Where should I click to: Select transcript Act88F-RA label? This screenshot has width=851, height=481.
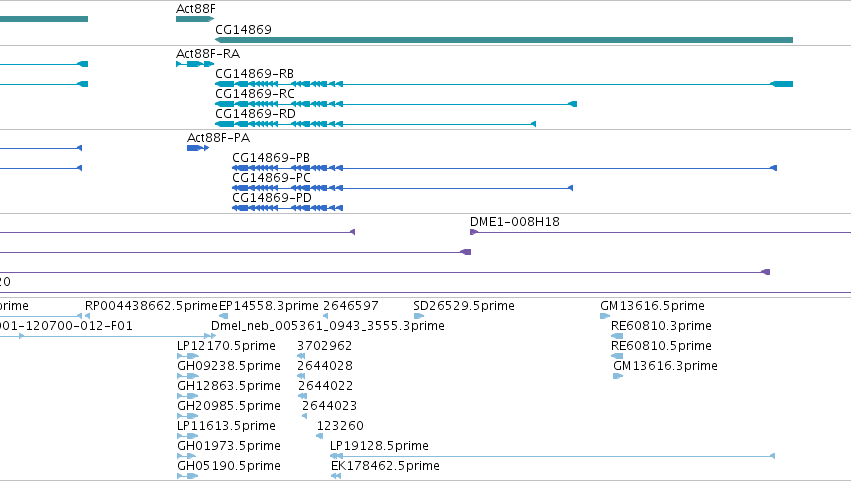tap(208, 53)
